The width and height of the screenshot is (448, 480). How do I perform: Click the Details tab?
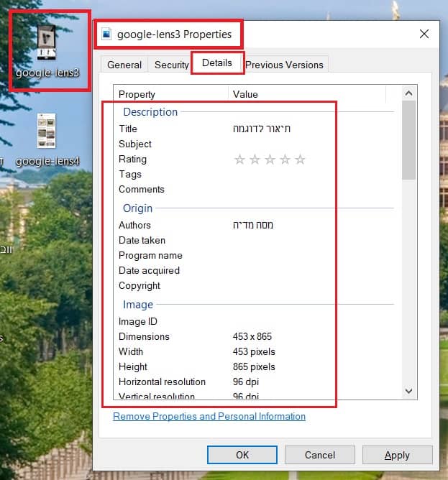coord(217,63)
